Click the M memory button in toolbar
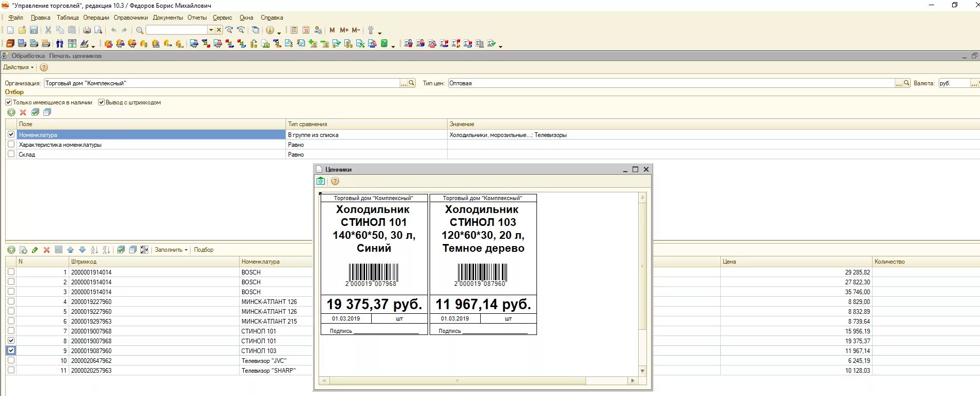Screen dimensions: 980x396 (x=332, y=31)
